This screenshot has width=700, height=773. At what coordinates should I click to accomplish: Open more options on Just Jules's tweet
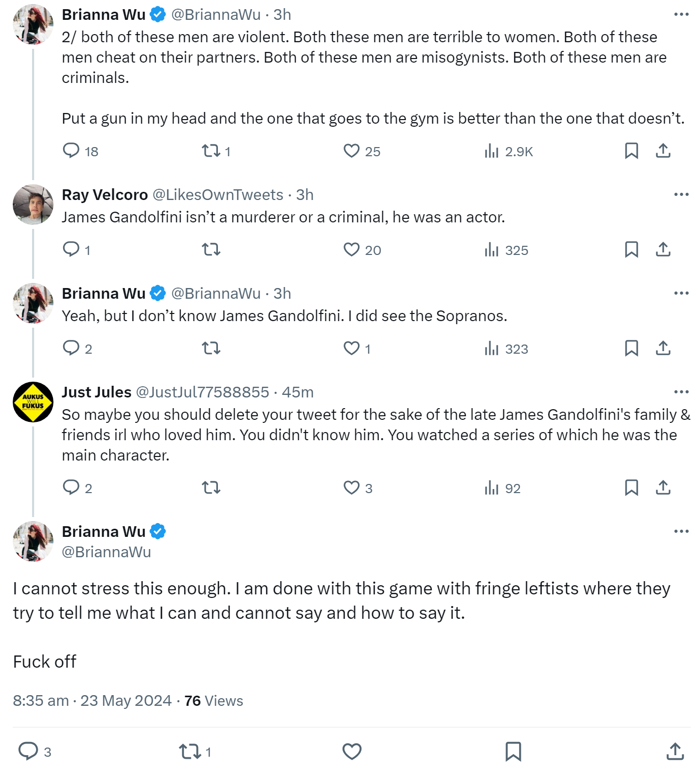[x=681, y=392]
